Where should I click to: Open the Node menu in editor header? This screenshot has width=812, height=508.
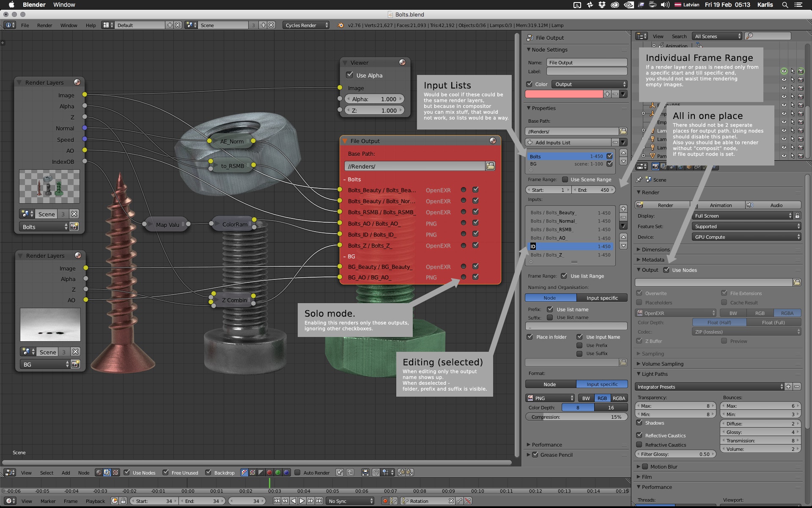point(84,473)
